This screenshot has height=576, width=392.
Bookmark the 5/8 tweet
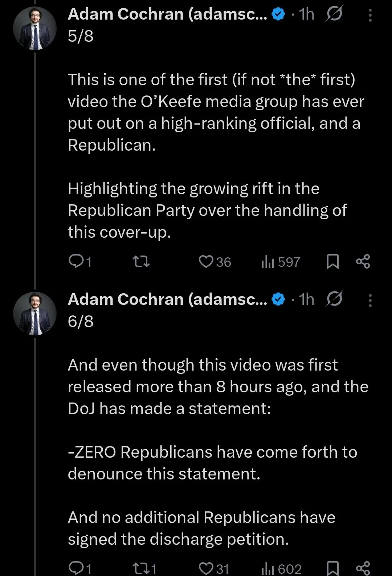pyautogui.click(x=332, y=261)
